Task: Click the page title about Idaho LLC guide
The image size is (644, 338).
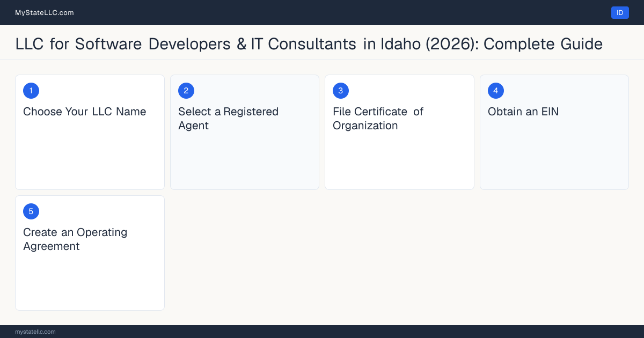Action: pyautogui.click(x=309, y=44)
